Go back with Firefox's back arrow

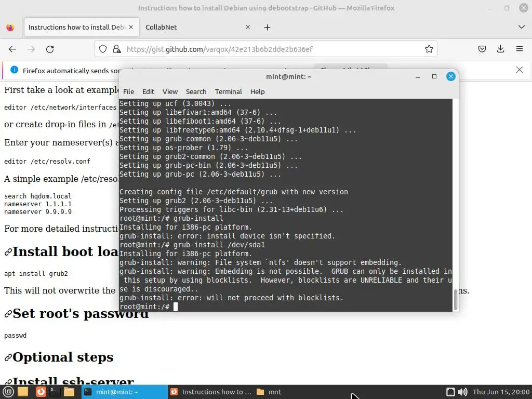pos(12,49)
